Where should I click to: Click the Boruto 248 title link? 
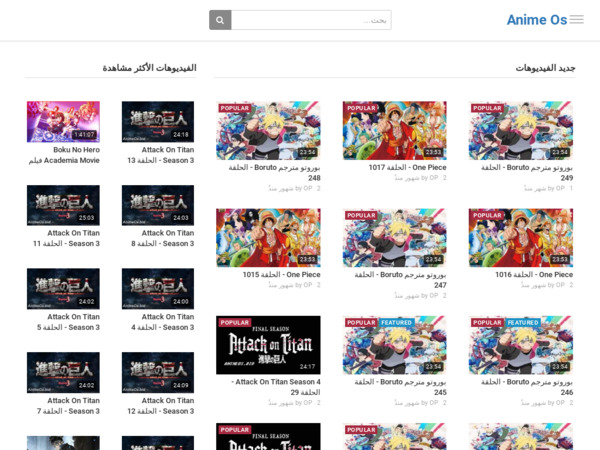pyautogui.click(x=274, y=173)
